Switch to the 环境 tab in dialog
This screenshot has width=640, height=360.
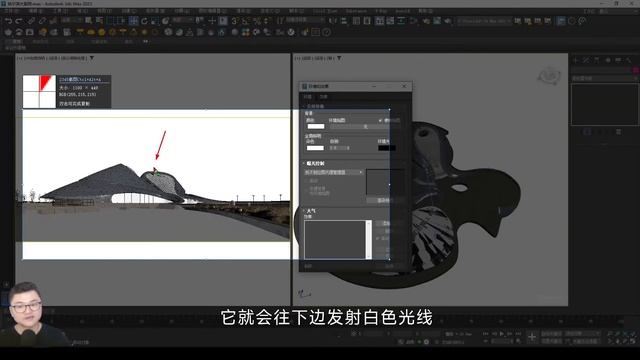click(308, 97)
